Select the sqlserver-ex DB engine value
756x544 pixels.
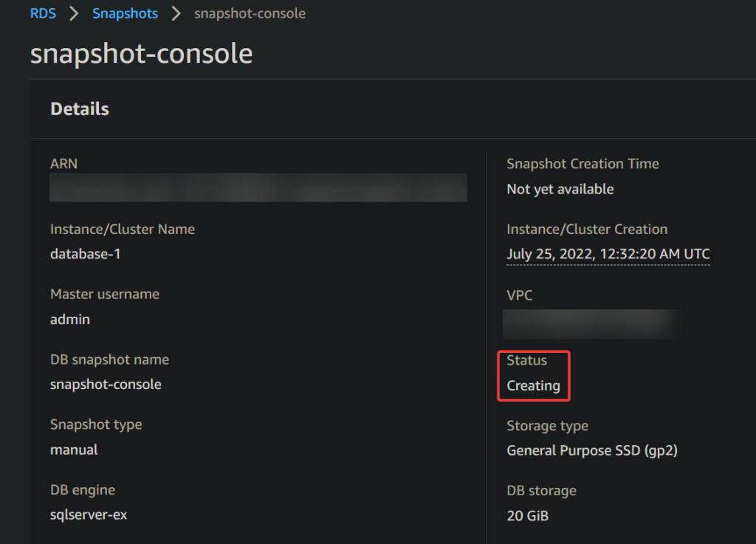(x=89, y=515)
